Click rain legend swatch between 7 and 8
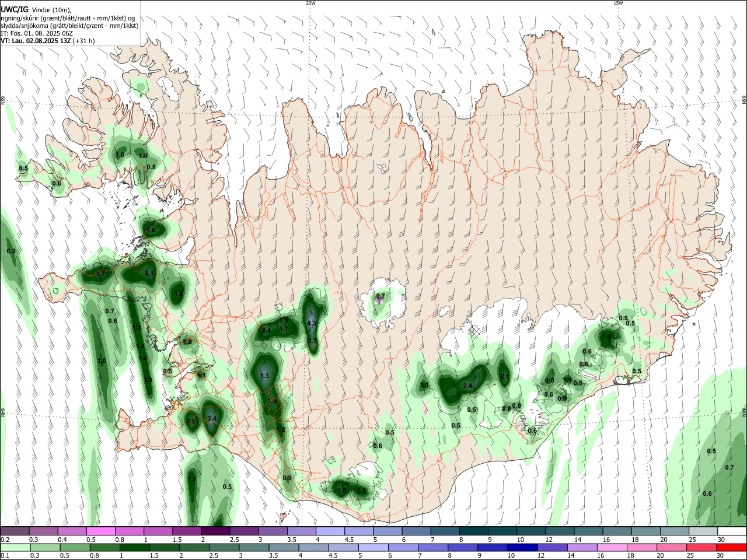Image resolution: width=747 pixels, height=560 pixels. (x=433, y=548)
